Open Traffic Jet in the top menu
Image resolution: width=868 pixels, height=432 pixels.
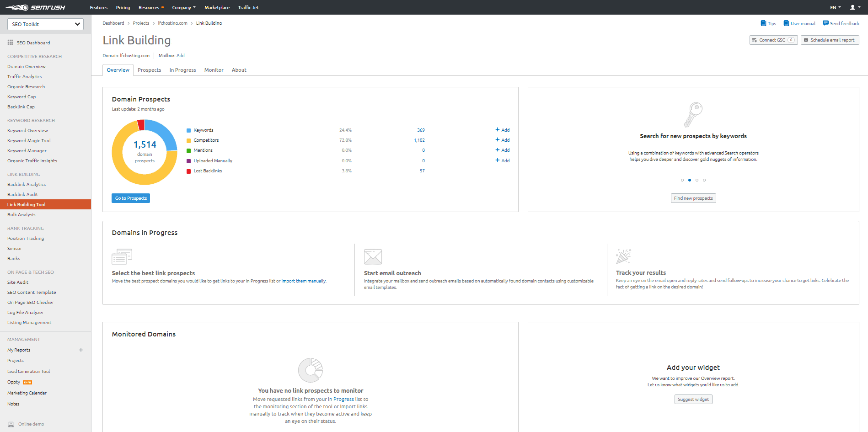coord(248,7)
